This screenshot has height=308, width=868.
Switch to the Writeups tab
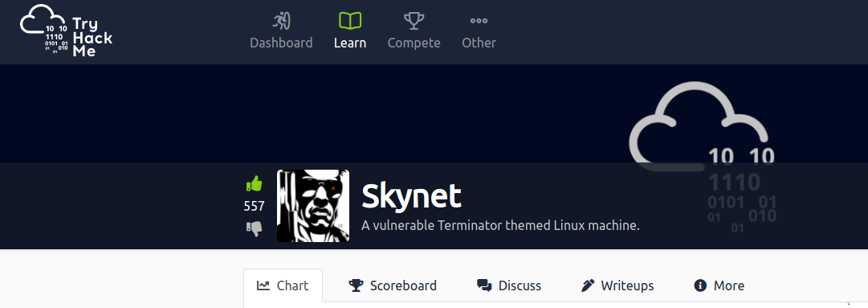tap(617, 285)
